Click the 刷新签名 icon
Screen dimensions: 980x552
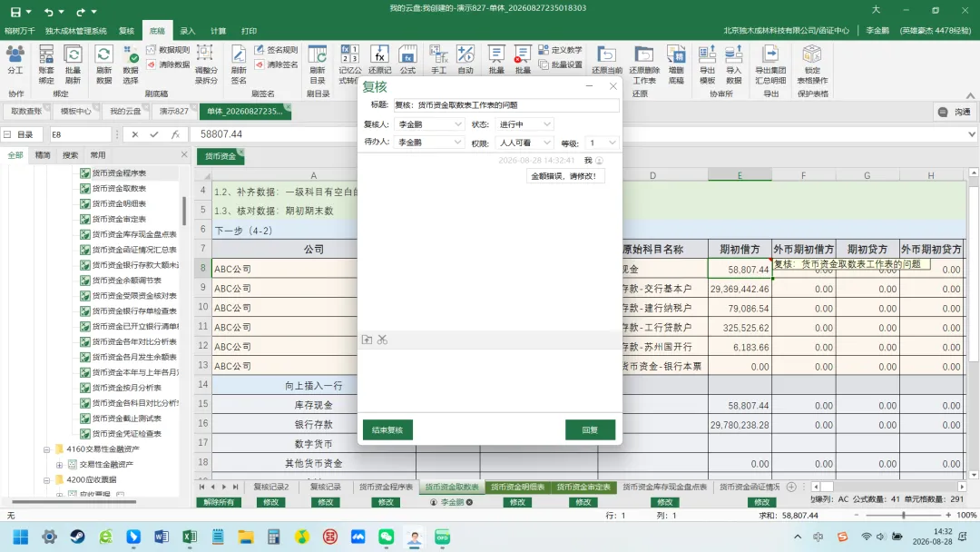238,64
